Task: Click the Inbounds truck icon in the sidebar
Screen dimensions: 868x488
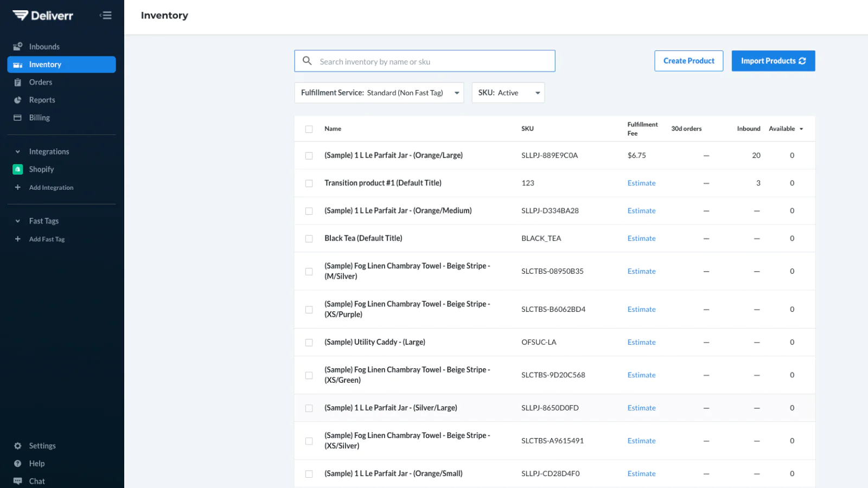Action: (18, 47)
